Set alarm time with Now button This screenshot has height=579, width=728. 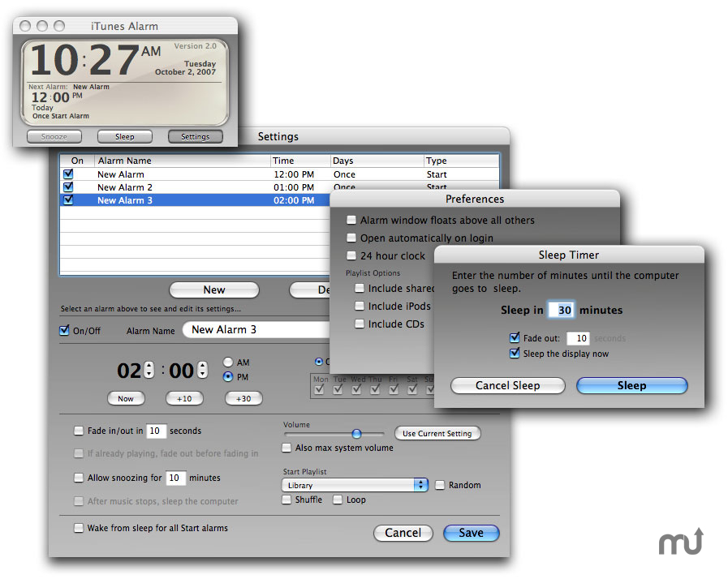(x=126, y=398)
